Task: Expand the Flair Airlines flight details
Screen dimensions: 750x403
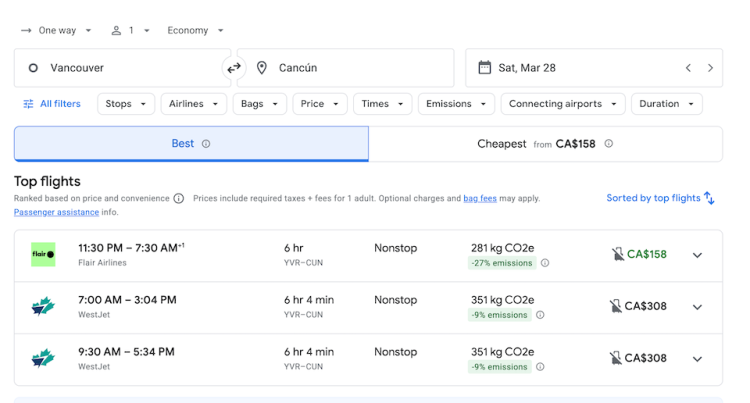Action: (697, 255)
